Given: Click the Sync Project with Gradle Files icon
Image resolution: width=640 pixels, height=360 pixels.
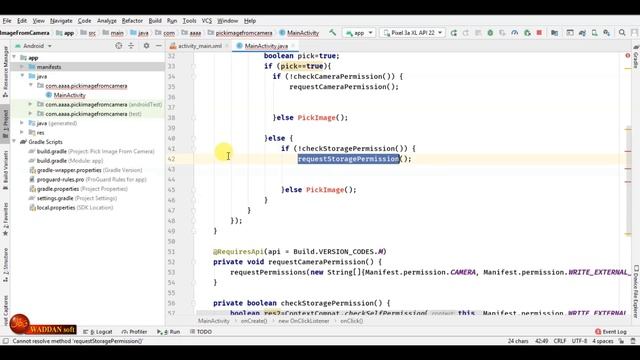Looking at the screenshot, I should (x=582, y=33).
